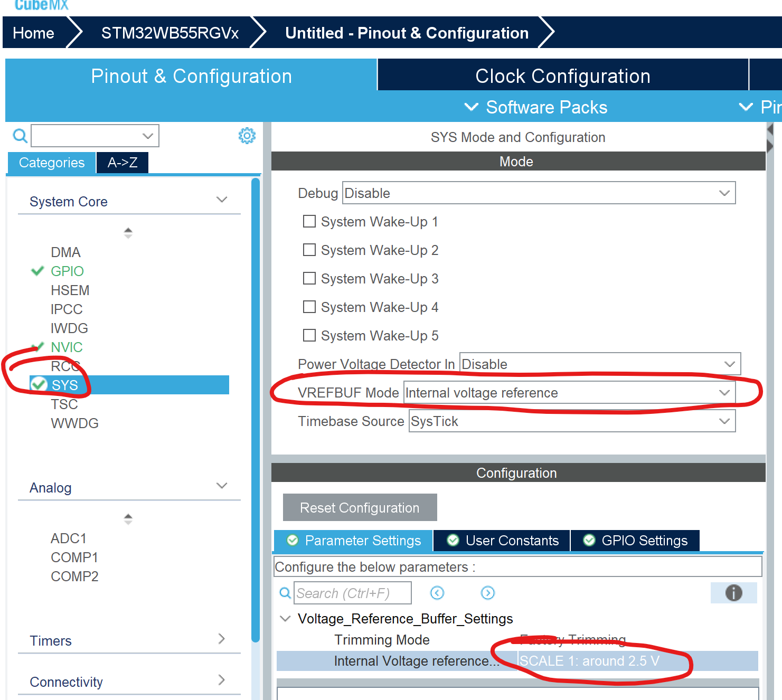Switch to the Clock Configuration tab
The image size is (782, 700).
pyautogui.click(x=563, y=75)
